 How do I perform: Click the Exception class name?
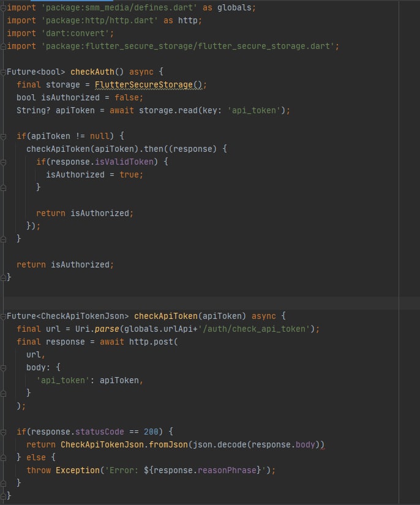coord(78,470)
